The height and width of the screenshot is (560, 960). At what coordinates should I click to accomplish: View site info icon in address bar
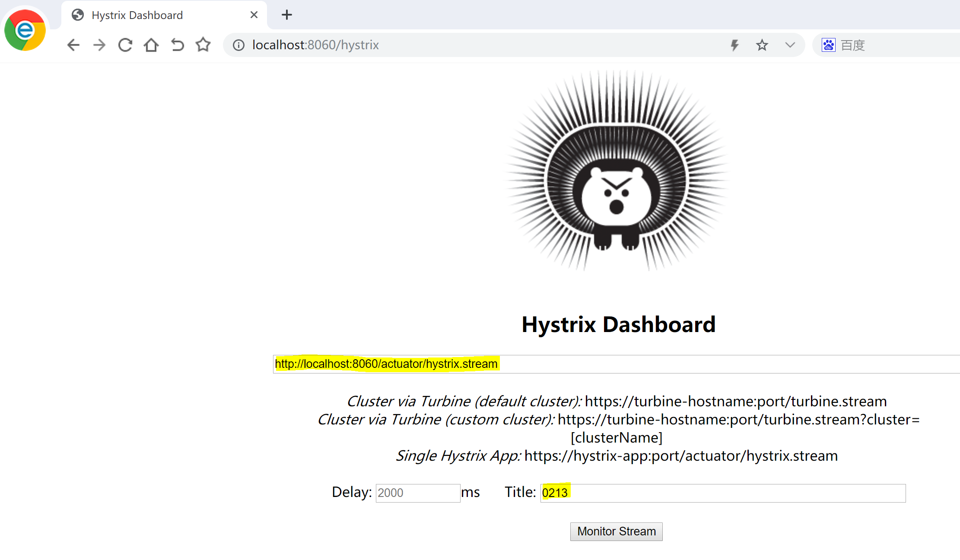tap(238, 45)
